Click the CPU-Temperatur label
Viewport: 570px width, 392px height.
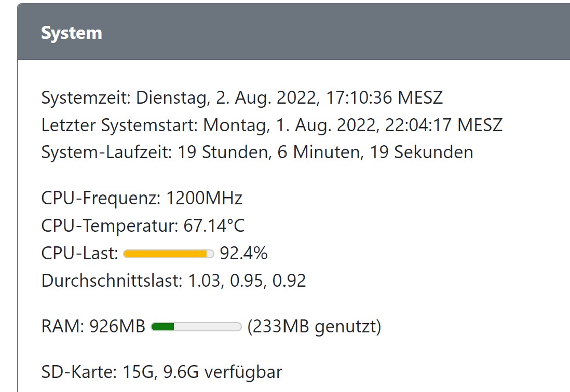(110, 226)
